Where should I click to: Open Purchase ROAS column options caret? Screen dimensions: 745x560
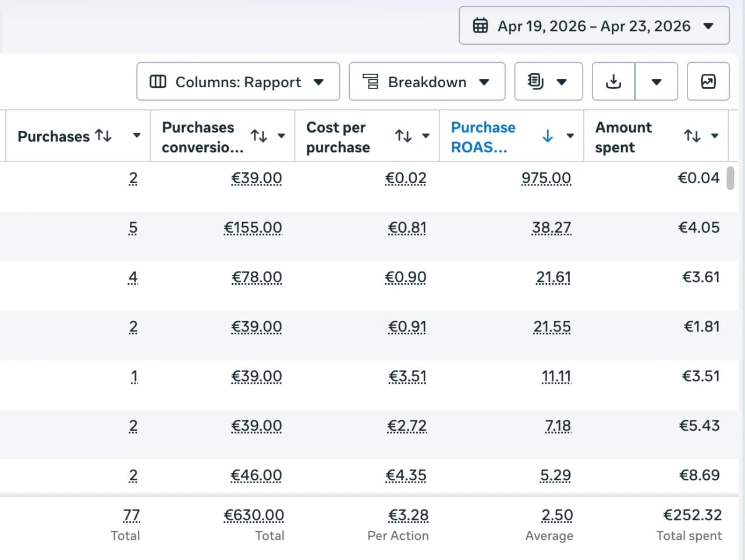570,135
